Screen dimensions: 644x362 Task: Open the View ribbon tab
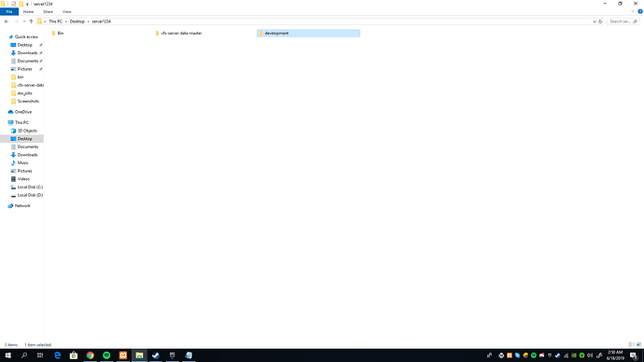point(66,11)
